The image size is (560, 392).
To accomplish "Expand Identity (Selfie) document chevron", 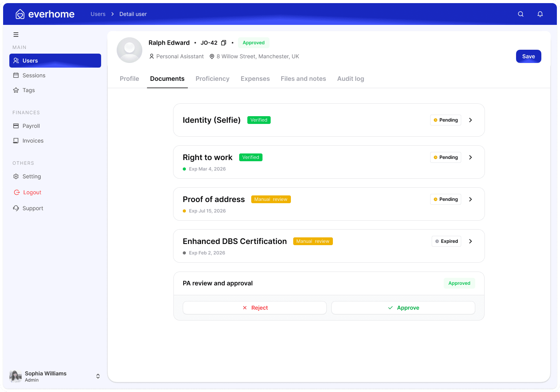I will click(471, 120).
